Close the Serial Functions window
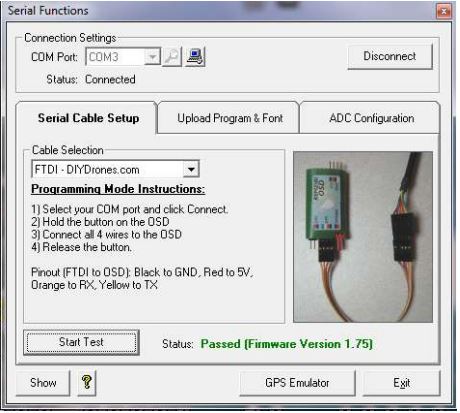The height and width of the screenshot is (413, 460). [x=444, y=12]
